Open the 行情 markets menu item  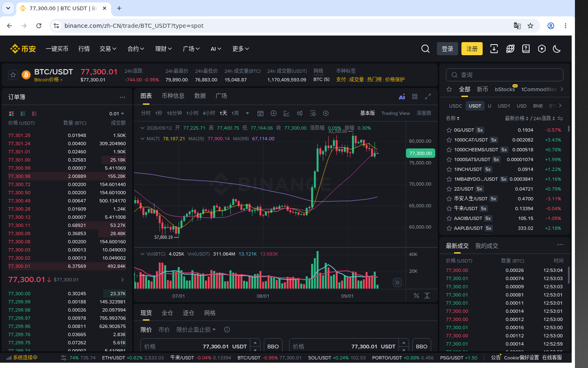pos(84,49)
